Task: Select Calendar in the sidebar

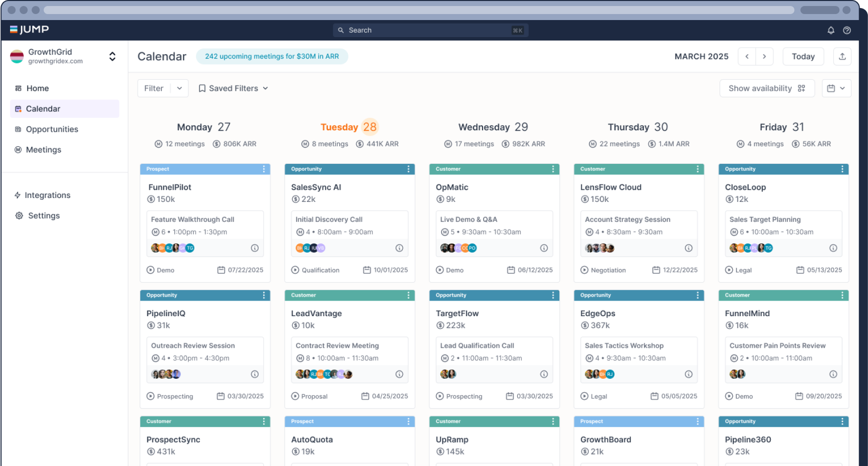Action: pyautogui.click(x=65, y=109)
